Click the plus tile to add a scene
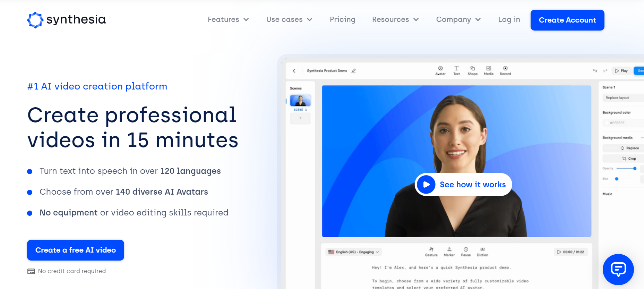This screenshot has width=644, height=289. [x=300, y=118]
